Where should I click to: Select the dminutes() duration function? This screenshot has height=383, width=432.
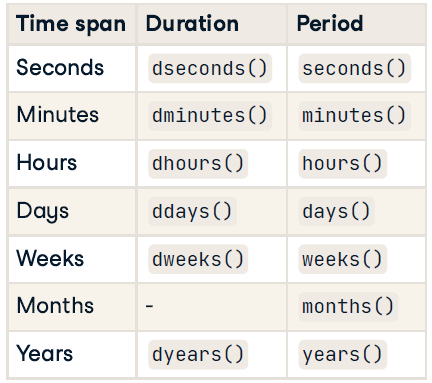tap(210, 116)
